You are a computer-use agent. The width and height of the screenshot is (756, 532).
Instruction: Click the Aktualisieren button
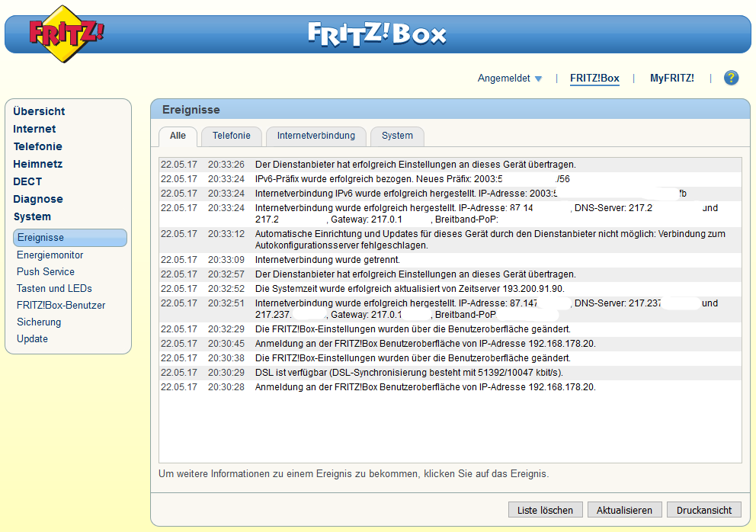tap(624, 510)
